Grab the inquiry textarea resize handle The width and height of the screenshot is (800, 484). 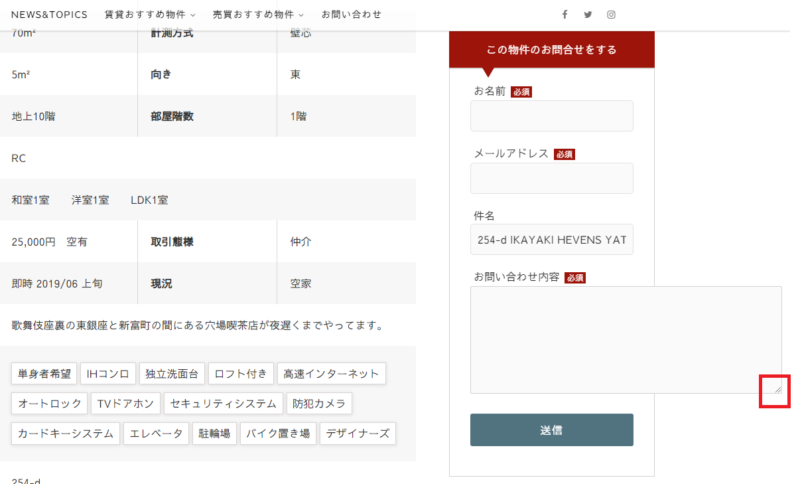[776, 388]
